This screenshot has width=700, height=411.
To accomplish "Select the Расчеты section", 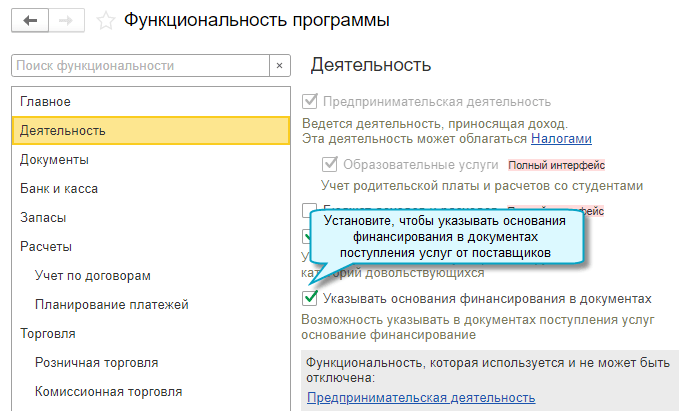I will click(x=46, y=246).
